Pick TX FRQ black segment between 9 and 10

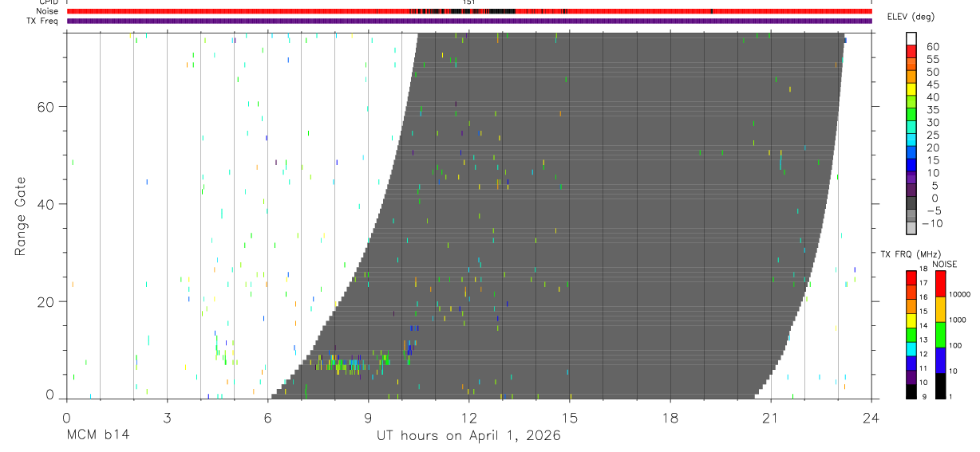(x=911, y=391)
